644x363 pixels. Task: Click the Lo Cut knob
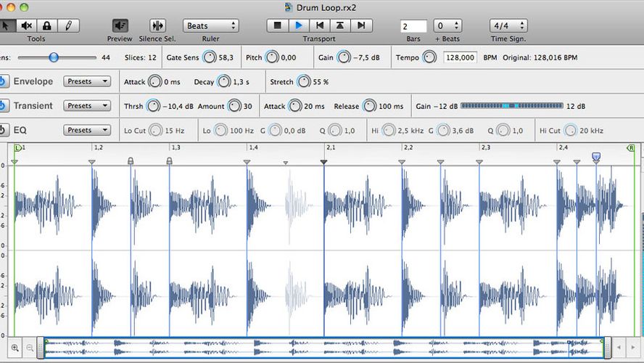(156, 131)
